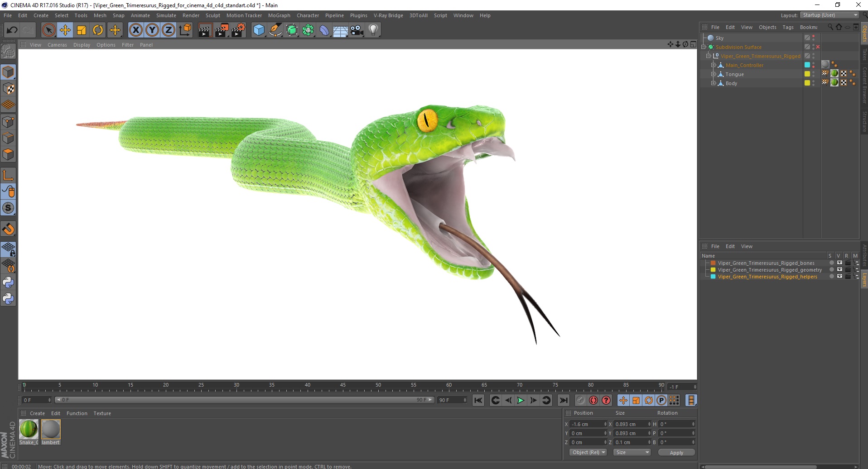Click the Floor environment icon
Viewport: 868px width, 469px height.
pyautogui.click(x=341, y=30)
